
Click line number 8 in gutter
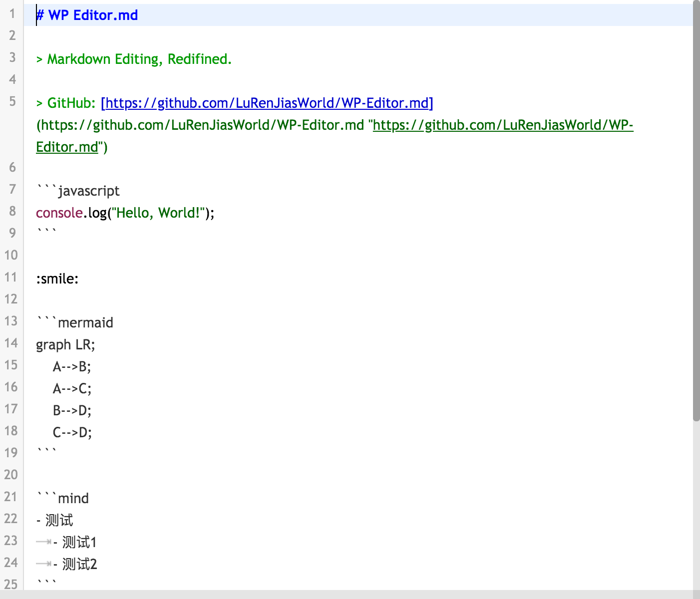(12, 211)
